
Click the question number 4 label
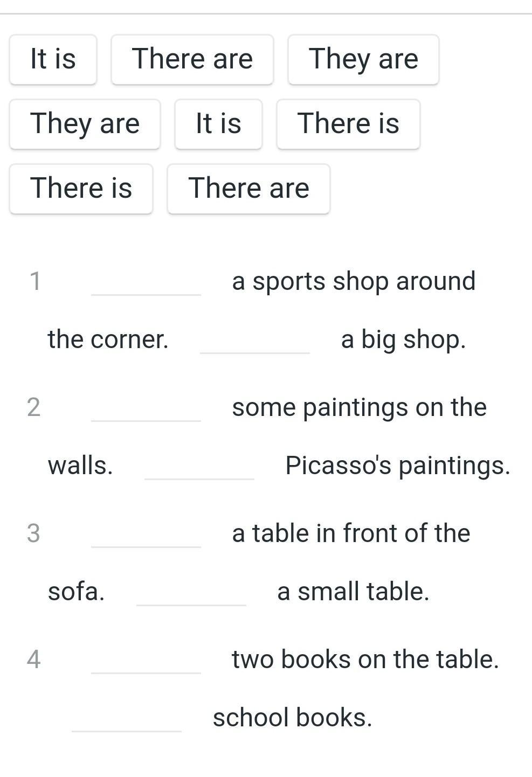point(33,660)
